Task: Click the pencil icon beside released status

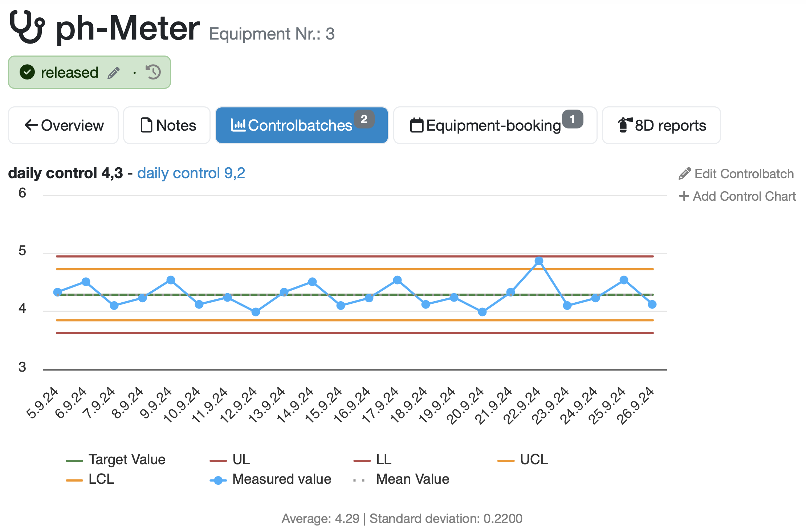Action: click(x=114, y=73)
